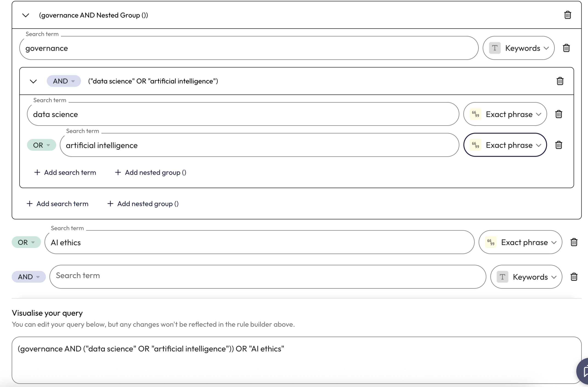This screenshot has height=387, width=588.
Task: Open the AND operator dropdown on bottom row
Action: coord(28,276)
